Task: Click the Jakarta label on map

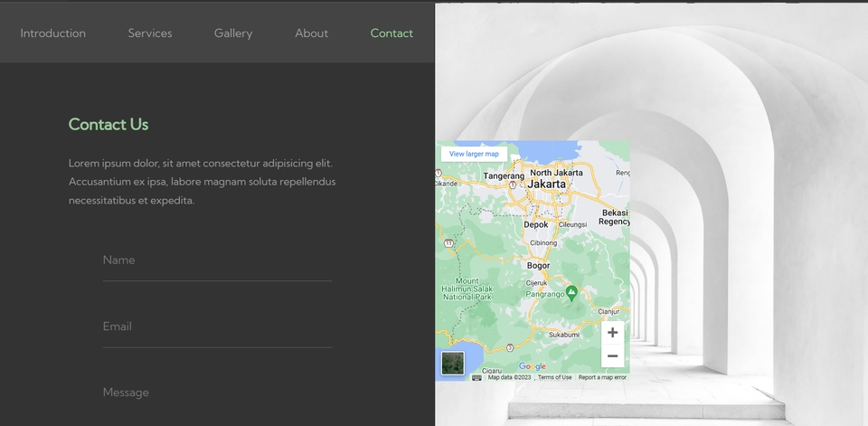Action: click(546, 185)
